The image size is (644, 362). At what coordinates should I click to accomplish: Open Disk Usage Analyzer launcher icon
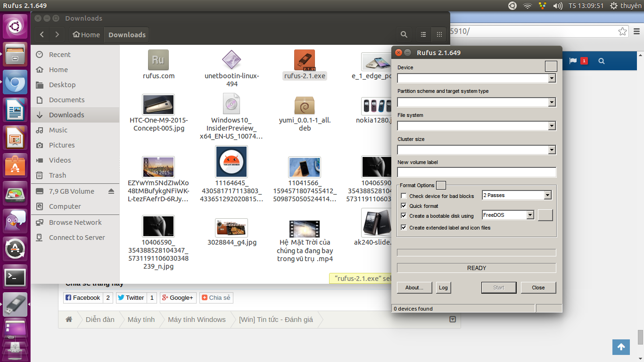[x=16, y=194]
